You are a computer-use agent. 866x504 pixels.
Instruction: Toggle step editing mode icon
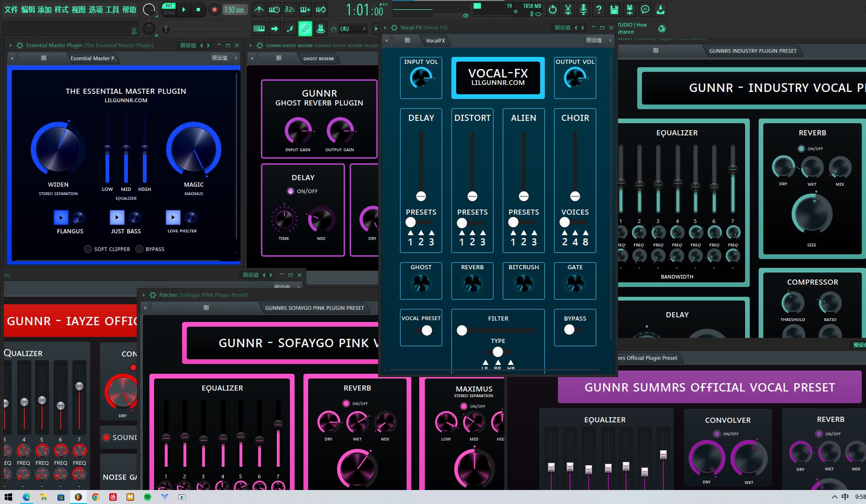pyautogui.click(x=290, y=29)
